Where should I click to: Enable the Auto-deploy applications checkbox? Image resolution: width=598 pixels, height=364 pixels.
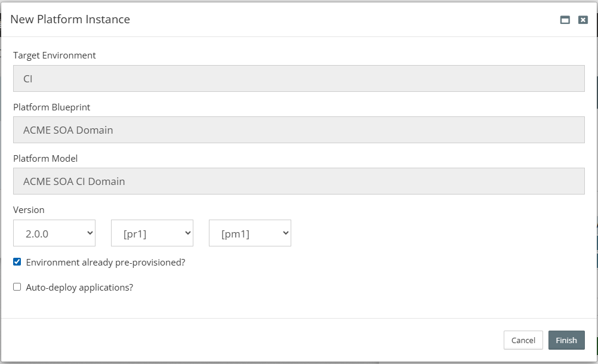click(x=17, y=287)
